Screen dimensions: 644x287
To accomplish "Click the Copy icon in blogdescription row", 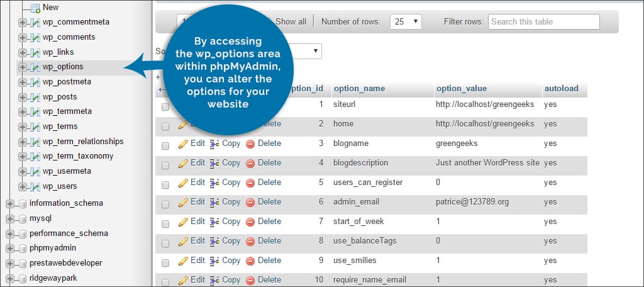I will click(x=214, y=163).
